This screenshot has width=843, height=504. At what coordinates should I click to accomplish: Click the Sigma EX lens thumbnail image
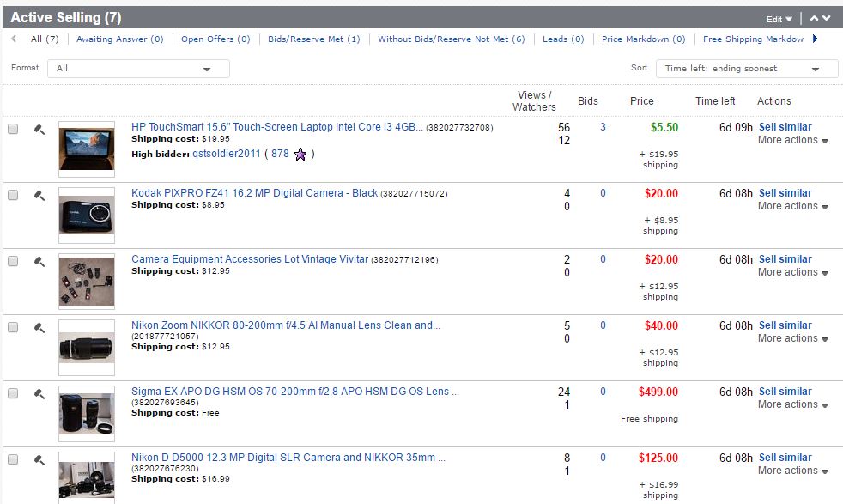coord(87,412)
